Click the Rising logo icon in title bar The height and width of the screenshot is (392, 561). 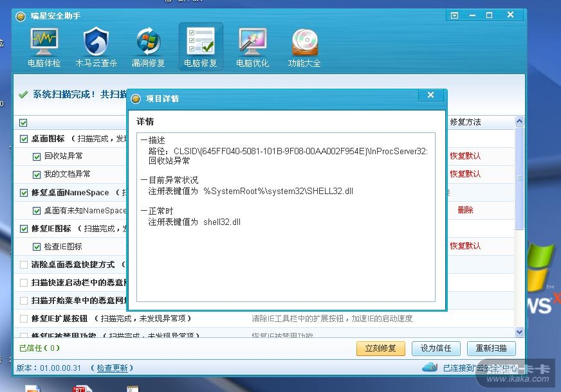point(21,17)
